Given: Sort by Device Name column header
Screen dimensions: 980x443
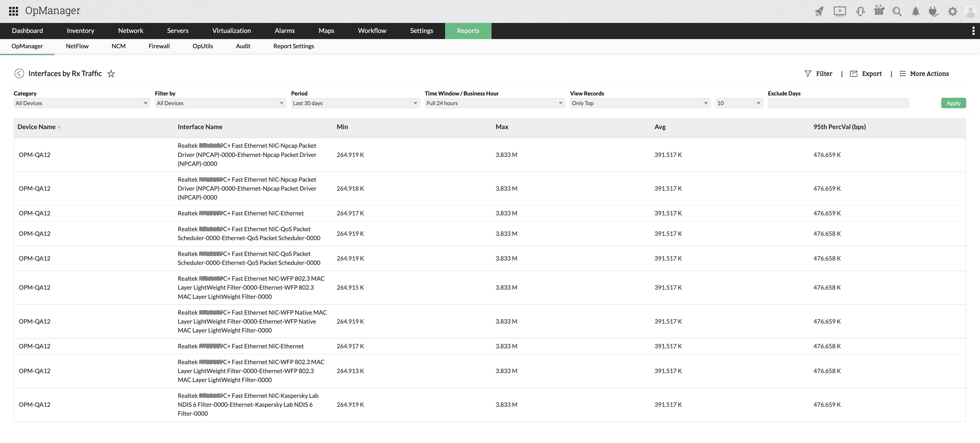Looking at the screenshot, I should (36, 127).
